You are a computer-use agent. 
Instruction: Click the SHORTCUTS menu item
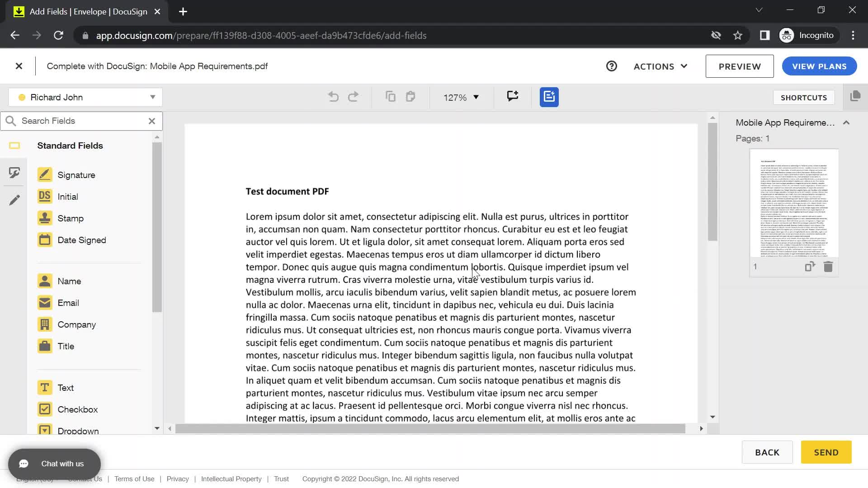point(804,97)
